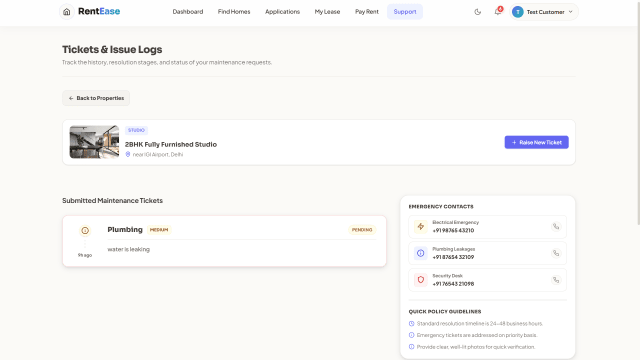
Task: Call the Security Desk phone icon
Action: tap(556, 280)
